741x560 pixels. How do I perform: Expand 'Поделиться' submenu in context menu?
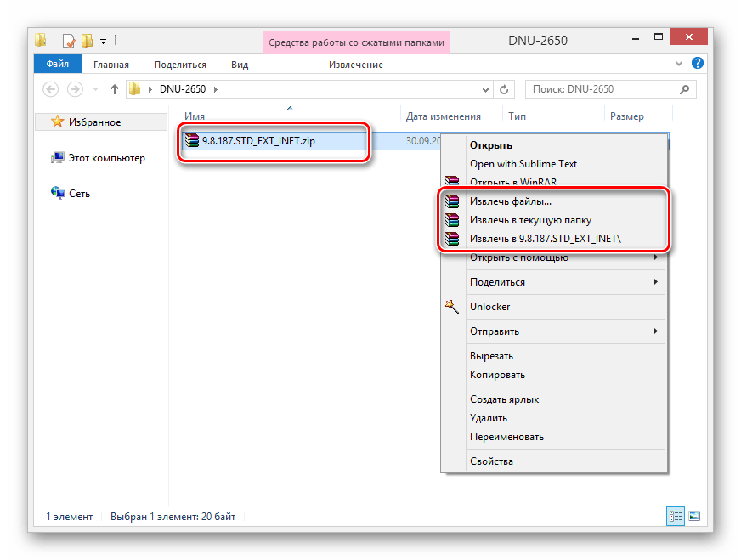point(655,282)
